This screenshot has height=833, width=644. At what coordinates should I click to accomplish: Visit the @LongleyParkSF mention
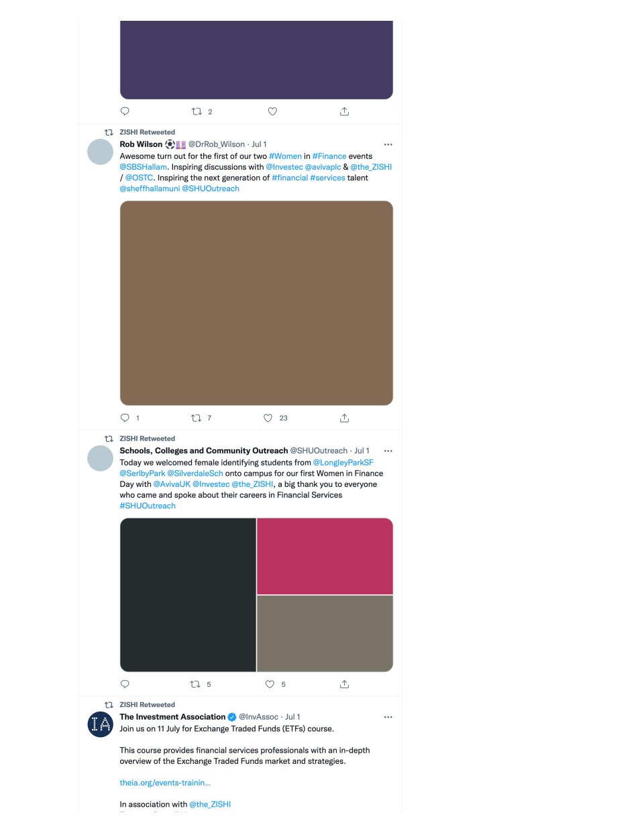click(x=343, y=463)
